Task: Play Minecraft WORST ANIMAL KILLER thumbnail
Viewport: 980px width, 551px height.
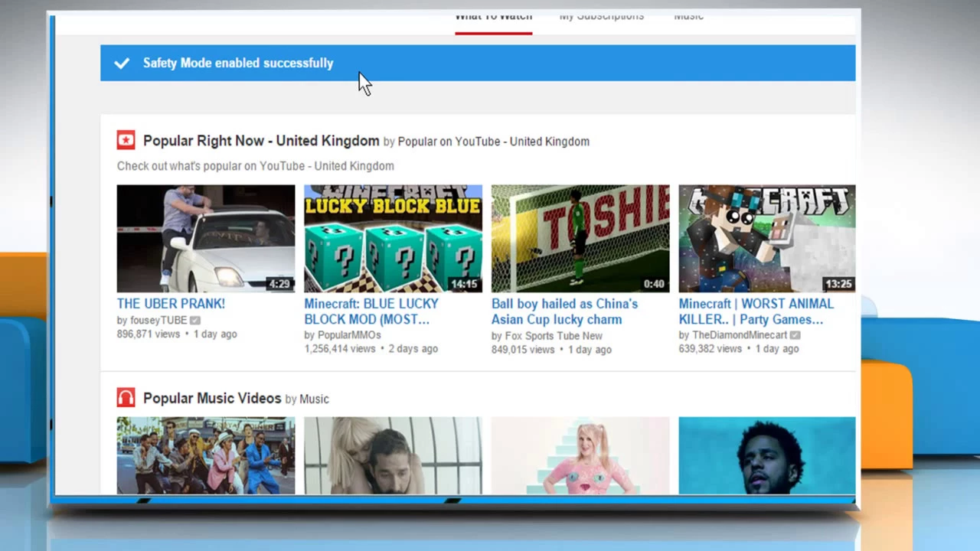Action: click(767, 239)
